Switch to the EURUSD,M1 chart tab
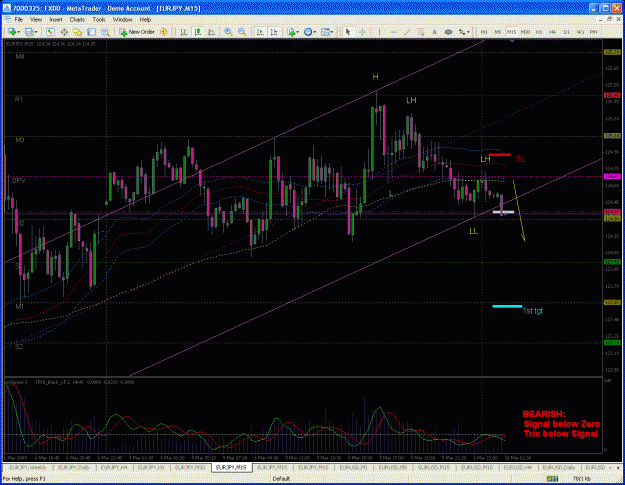Screen dimensions: 625x485 coord(354,467)
